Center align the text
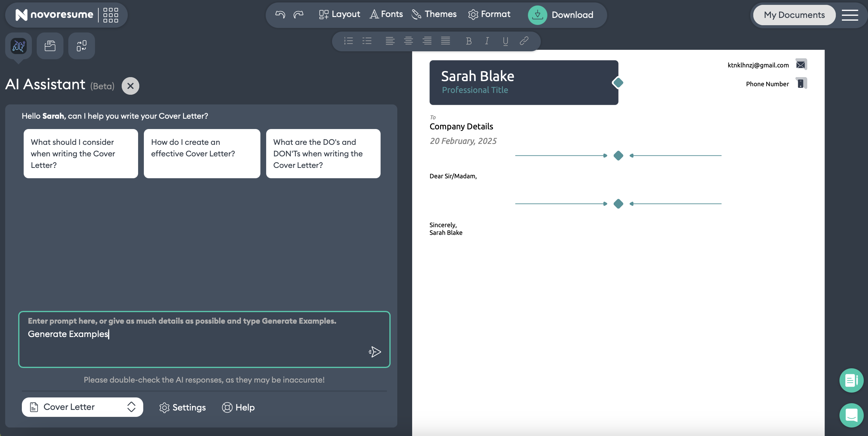The image size is (868, 436). tap(409, 41)
